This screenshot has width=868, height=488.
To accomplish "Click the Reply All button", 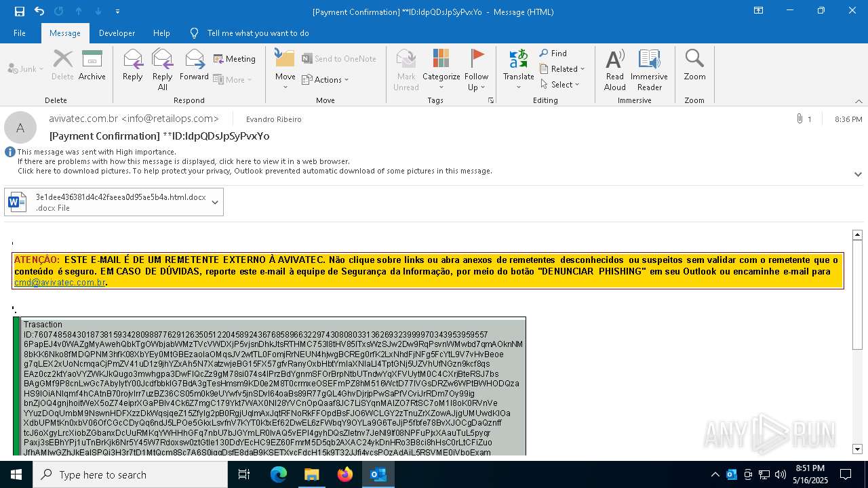I will coord(163,69).
